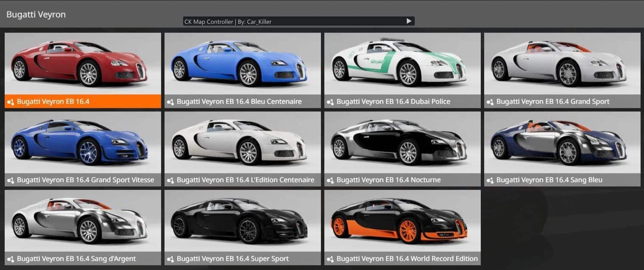Image resolution: width=644 pixels, height=270 pixels.
Task: Pick the Sang d'Argent car thumbnail
Action: click(x=82, y=221)
